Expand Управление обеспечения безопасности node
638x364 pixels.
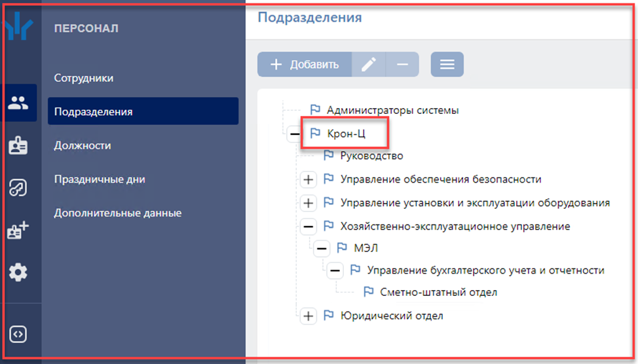point(308,179)
